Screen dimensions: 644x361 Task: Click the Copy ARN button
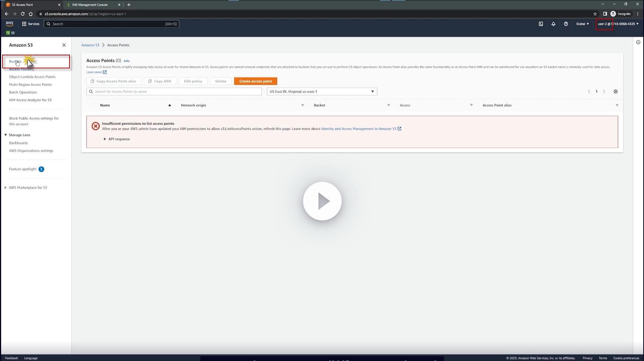coord(160,81)
